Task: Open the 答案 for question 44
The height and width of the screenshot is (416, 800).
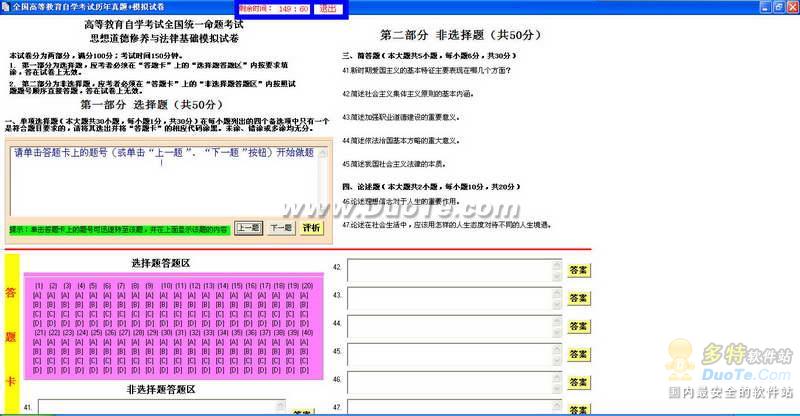Action: (578, 326)
